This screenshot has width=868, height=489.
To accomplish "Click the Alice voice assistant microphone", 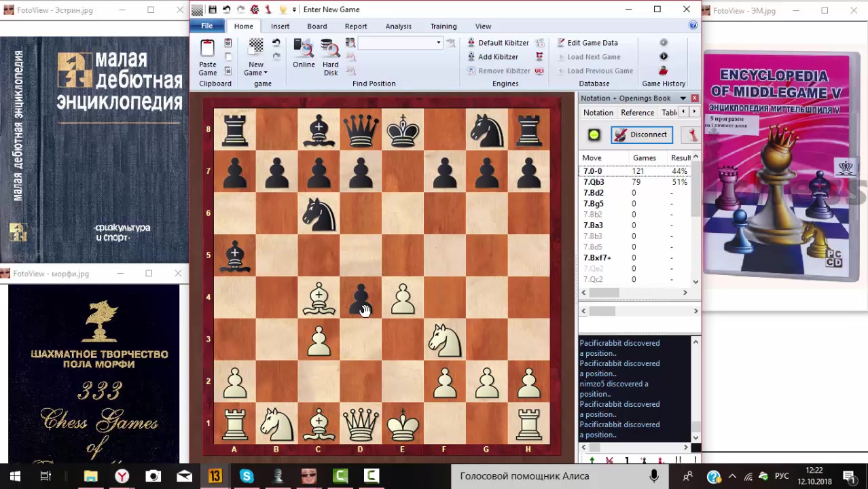I will tap(653, 476).
